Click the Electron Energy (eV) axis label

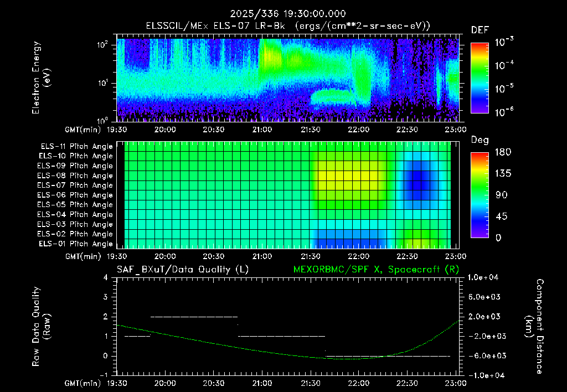(x=41, y=78)
